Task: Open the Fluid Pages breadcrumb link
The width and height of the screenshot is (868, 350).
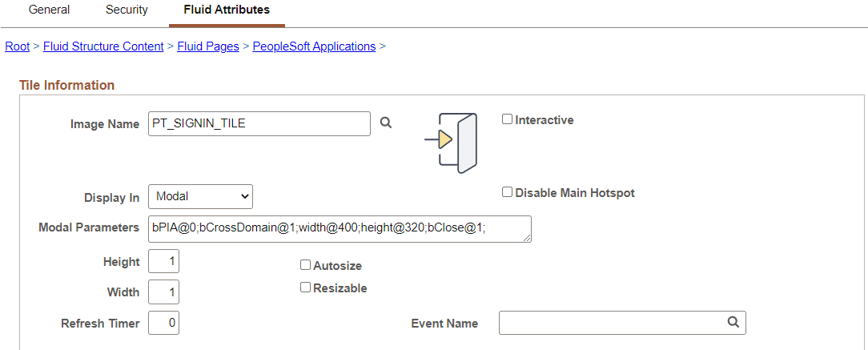Action: pos(208,46)
